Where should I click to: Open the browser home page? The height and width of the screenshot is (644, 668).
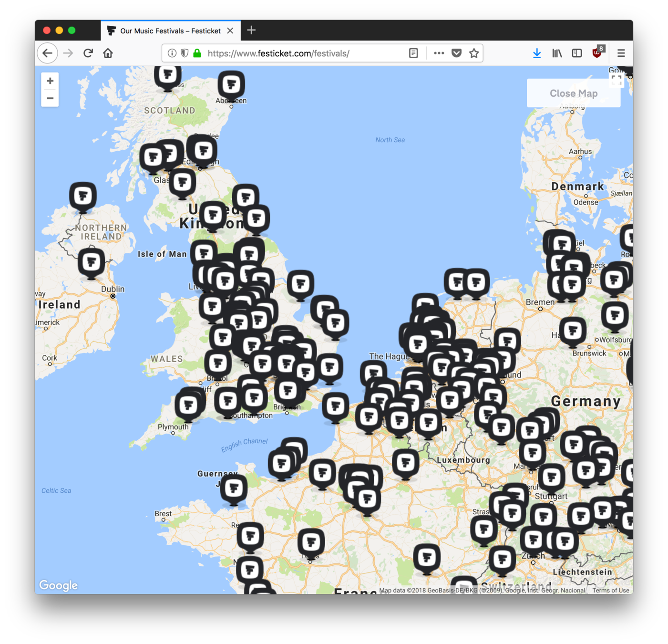coord(108,53)
